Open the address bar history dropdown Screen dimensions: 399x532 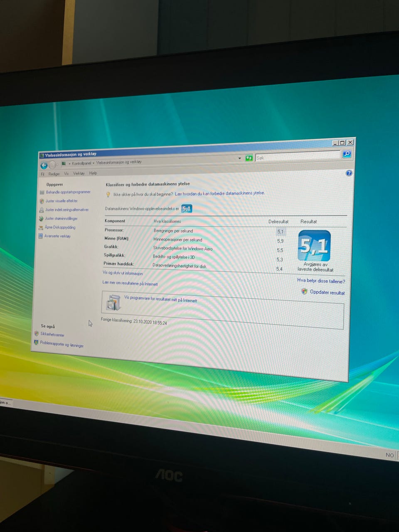(239, 158)
